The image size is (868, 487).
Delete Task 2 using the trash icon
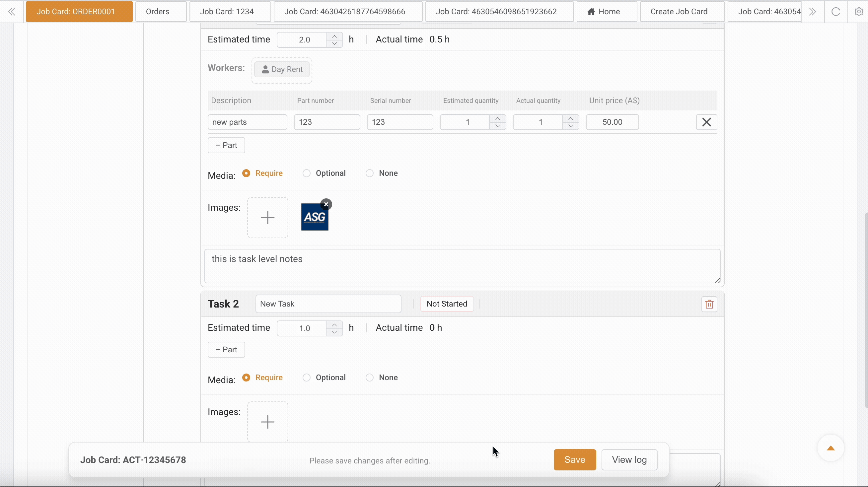click(x=709, y=304)
